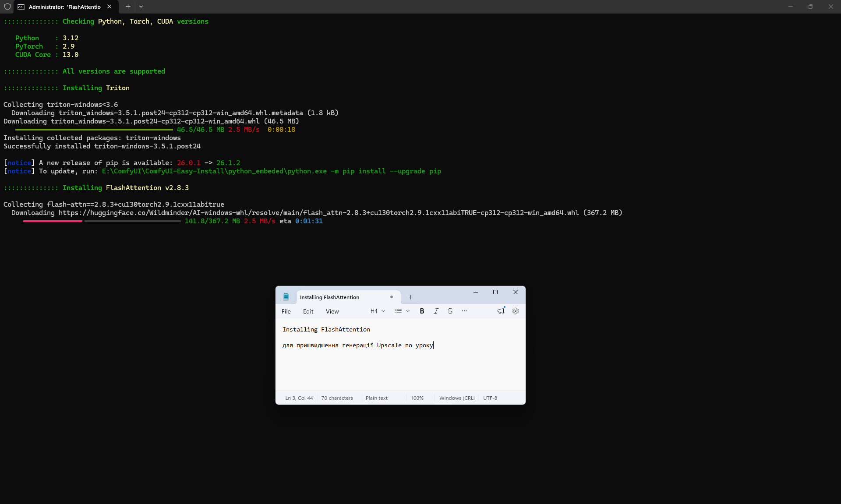The width and height of the screenshot is (841, 504).
Task: Click the flash_attn download progress bar
Action: 102,221
